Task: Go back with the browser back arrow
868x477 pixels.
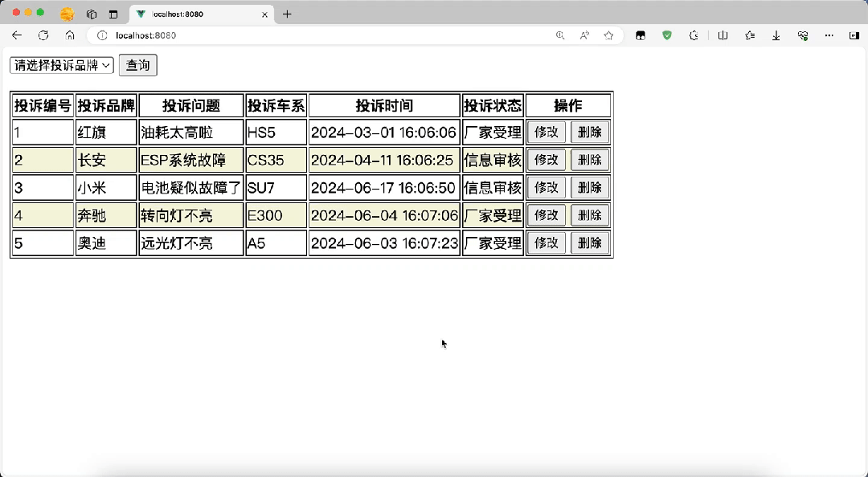Action: click(17, 35)
